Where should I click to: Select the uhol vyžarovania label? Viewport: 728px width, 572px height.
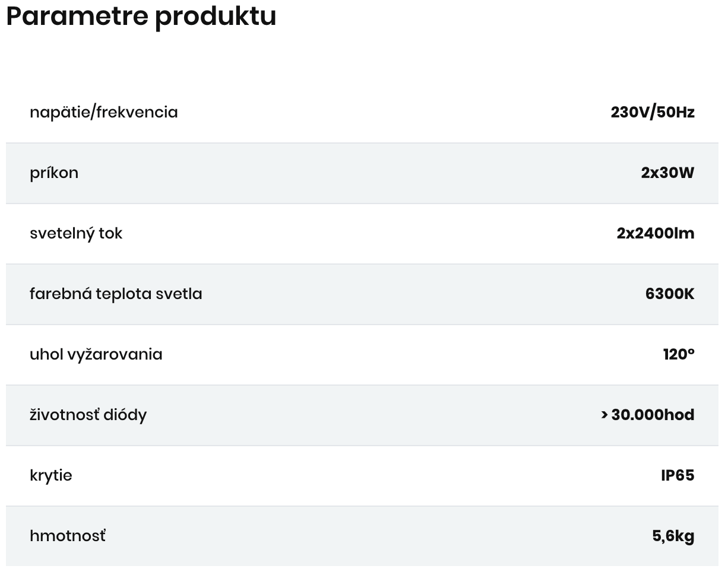pyautogui.click(x=96, y=354)
